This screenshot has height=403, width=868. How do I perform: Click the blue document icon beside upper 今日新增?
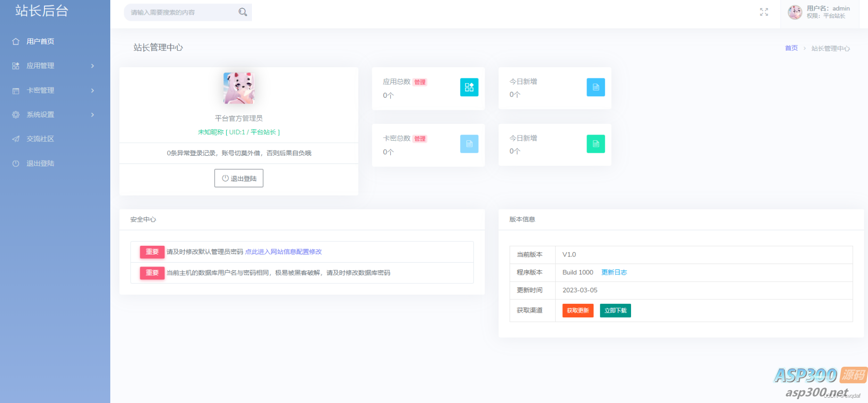tap(596, 87)
